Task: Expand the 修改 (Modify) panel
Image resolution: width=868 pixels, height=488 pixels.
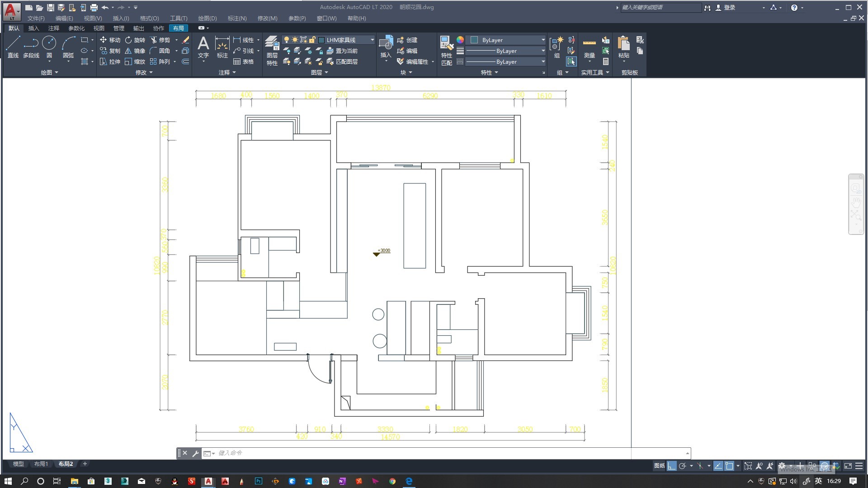Action: pos(144,72)
